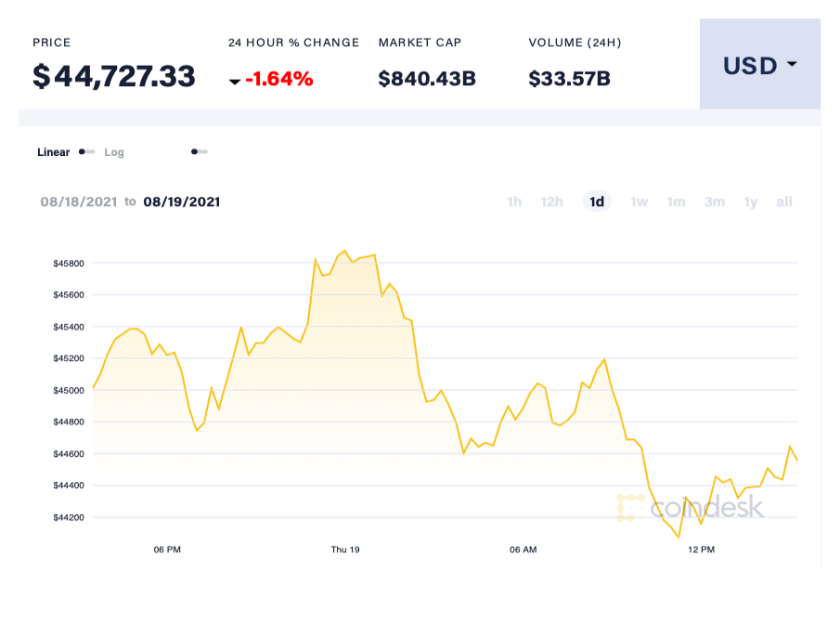Select the 3m range
The height and width of the screenshot is (624, 840).
coord(714,201)
